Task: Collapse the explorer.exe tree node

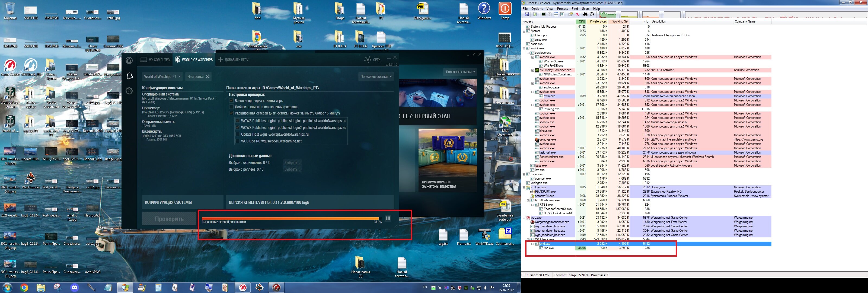Action: 524,187
